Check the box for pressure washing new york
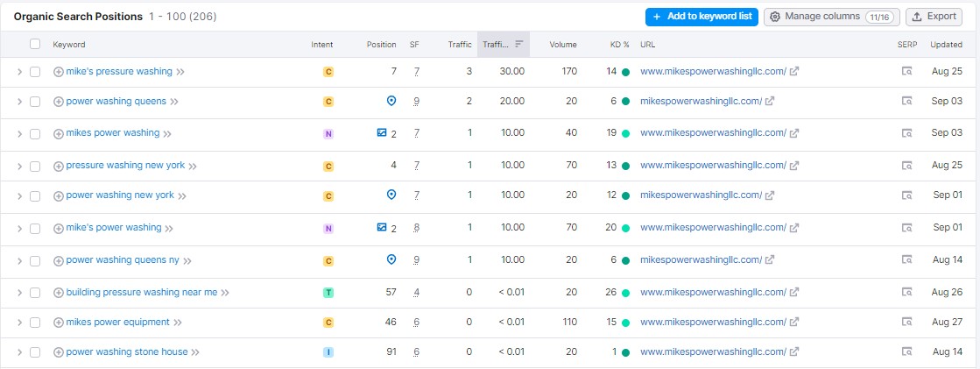 pyautogui.click(x=35, y=166)
